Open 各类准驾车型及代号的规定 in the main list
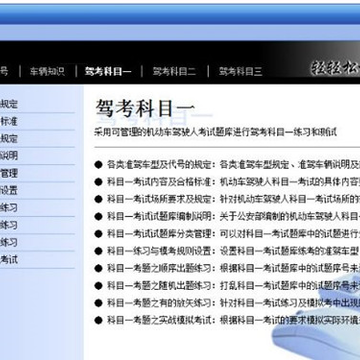Image resolution: width=360 pixels, height=360 pixels. coord(159,165)
